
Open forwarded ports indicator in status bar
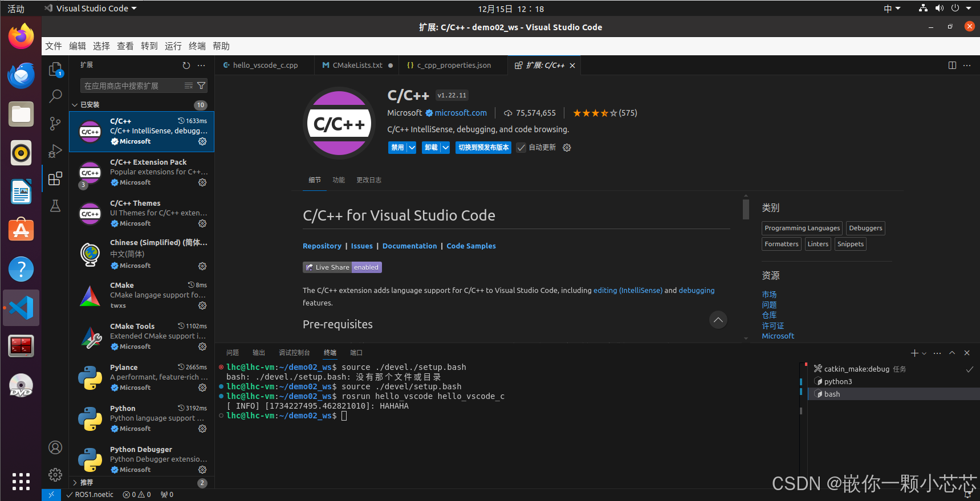167,495
